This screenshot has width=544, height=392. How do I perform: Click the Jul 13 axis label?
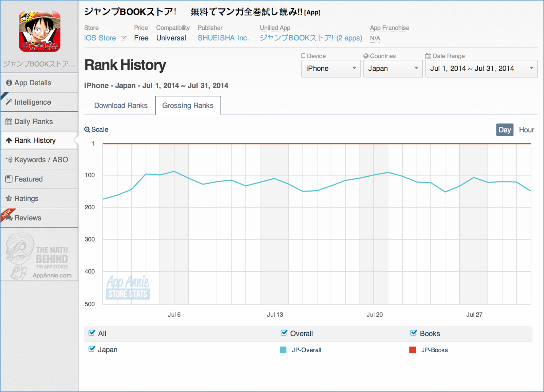coord(275,315)
